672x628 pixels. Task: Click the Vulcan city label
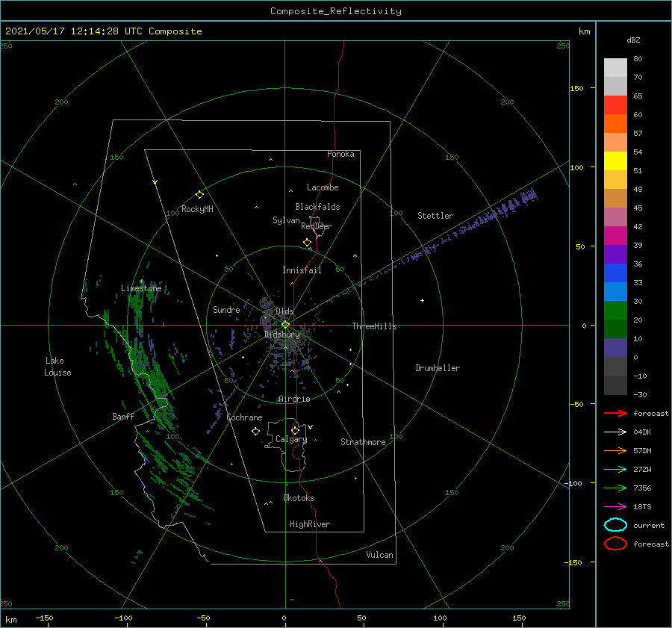pyautogui.click(x=379, y=555)
